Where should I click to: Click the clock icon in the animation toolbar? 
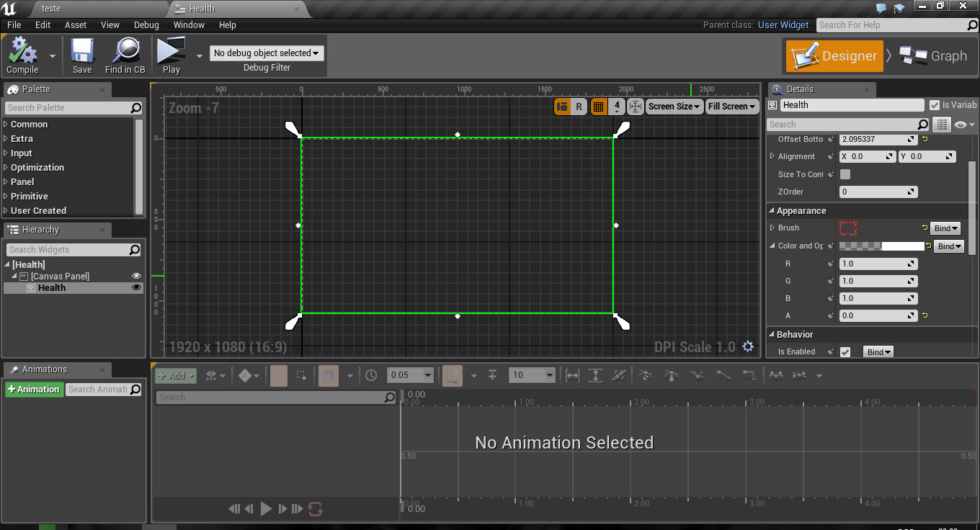[x=370, y=375]
